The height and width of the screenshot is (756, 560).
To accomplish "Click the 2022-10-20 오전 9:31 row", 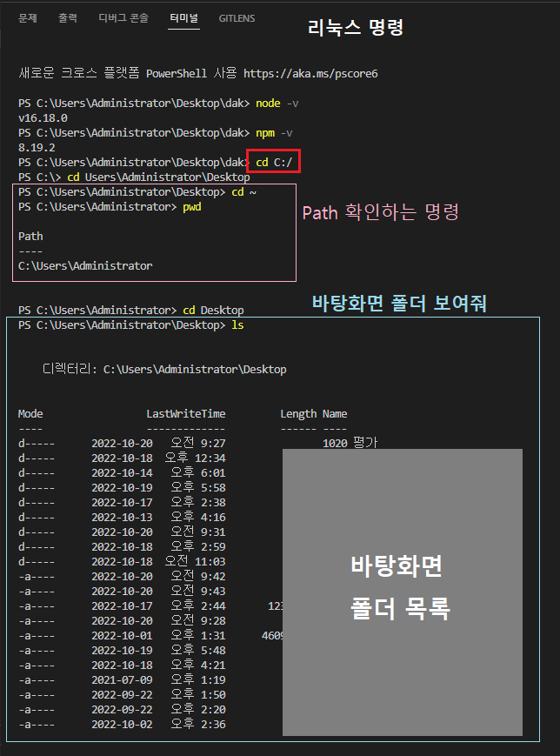I will click(x=122, y=532).
